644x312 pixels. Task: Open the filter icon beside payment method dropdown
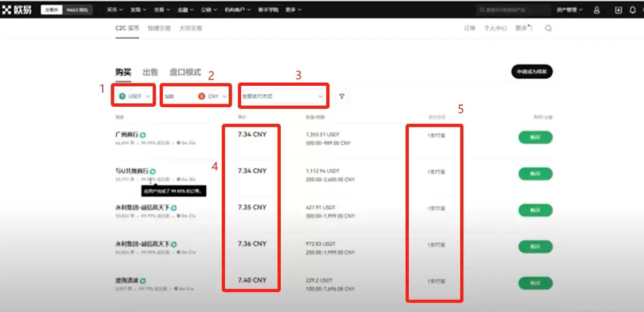click(x=341, y=95)
